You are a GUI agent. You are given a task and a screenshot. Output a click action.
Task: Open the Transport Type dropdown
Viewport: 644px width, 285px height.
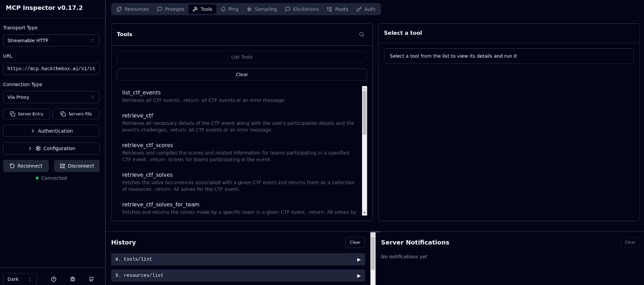click(x=51, y=40)
